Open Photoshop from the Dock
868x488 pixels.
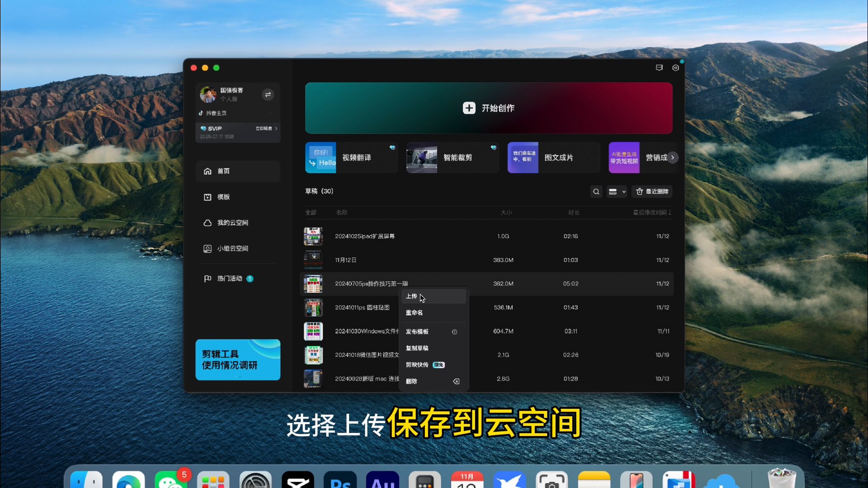click(x=340, y=480)
